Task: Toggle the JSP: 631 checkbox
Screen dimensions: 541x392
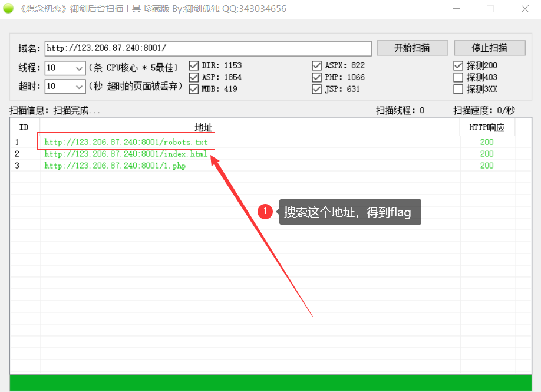Action: tap(316, 89)
